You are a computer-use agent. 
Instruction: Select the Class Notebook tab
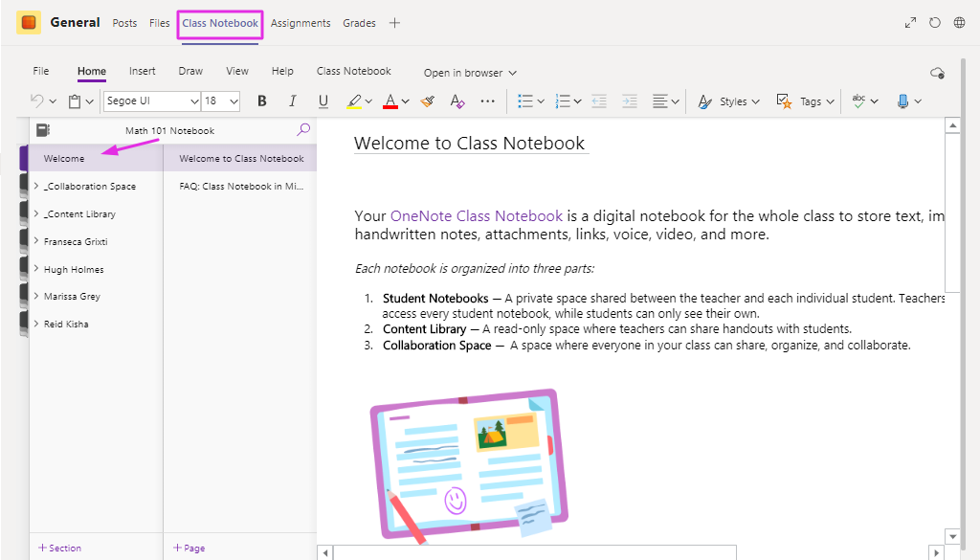(220, 23)
